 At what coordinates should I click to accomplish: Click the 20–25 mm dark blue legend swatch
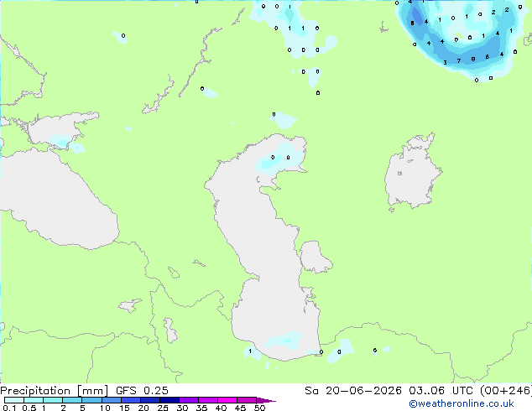(x=150, y=400)
